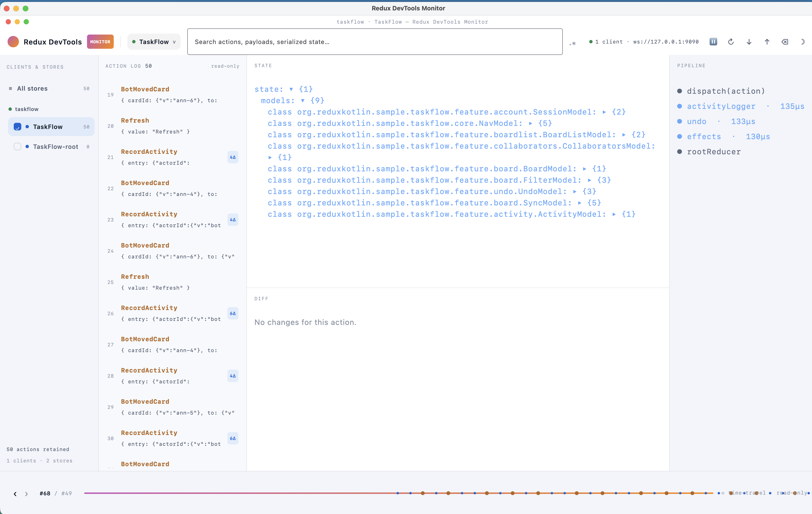This screenshot has height=514, width=812.
Task: Open the TaskFlow store dropdown
Action: 154,41
